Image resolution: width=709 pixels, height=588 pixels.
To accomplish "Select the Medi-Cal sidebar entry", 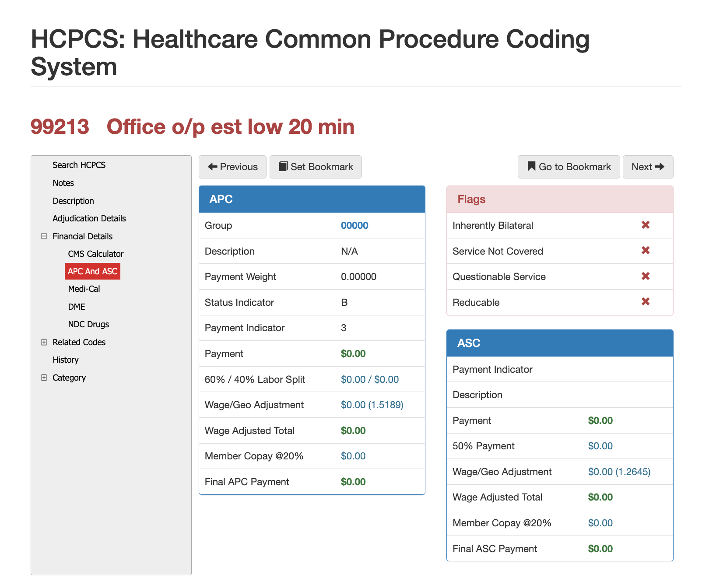I will point(84,289).
